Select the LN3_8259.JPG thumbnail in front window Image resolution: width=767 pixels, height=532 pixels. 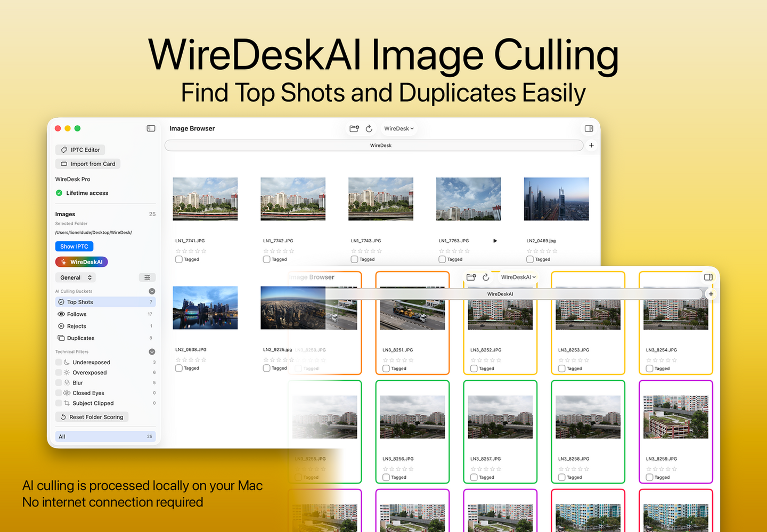click(x=676, y=417)
